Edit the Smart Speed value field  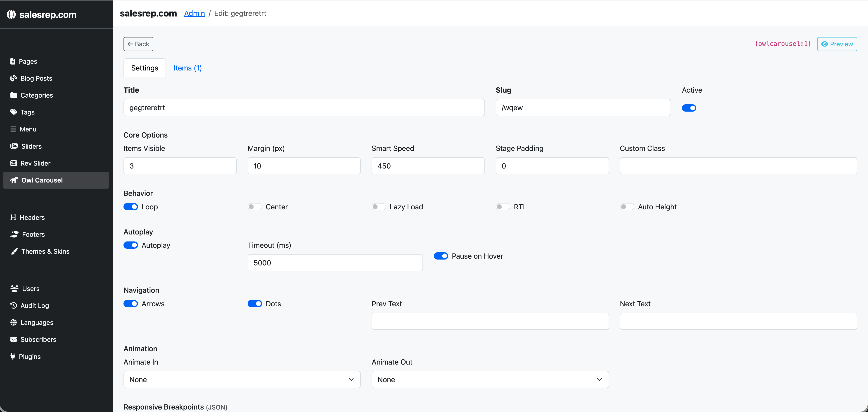click(428, 166)
